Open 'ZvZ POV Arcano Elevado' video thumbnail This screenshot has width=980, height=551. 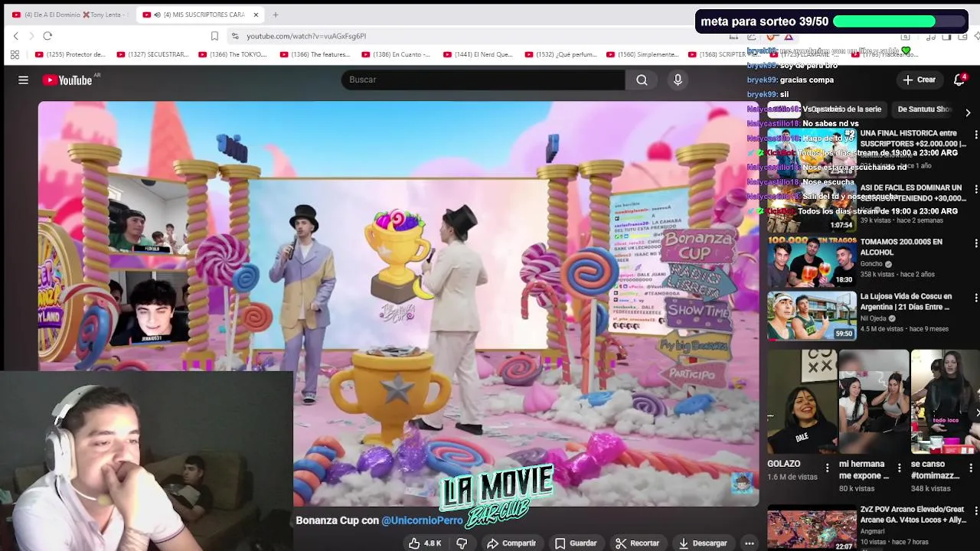point(812,528)
